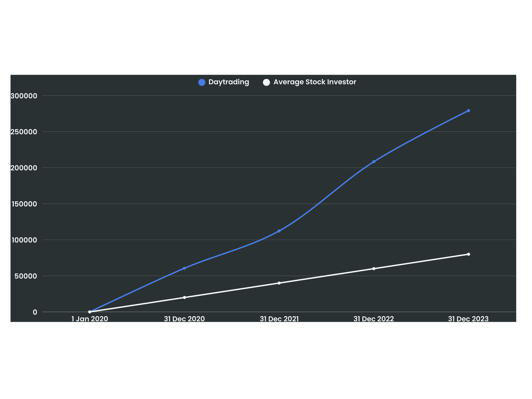Click the 50000 y-axis label

[26, 276]
